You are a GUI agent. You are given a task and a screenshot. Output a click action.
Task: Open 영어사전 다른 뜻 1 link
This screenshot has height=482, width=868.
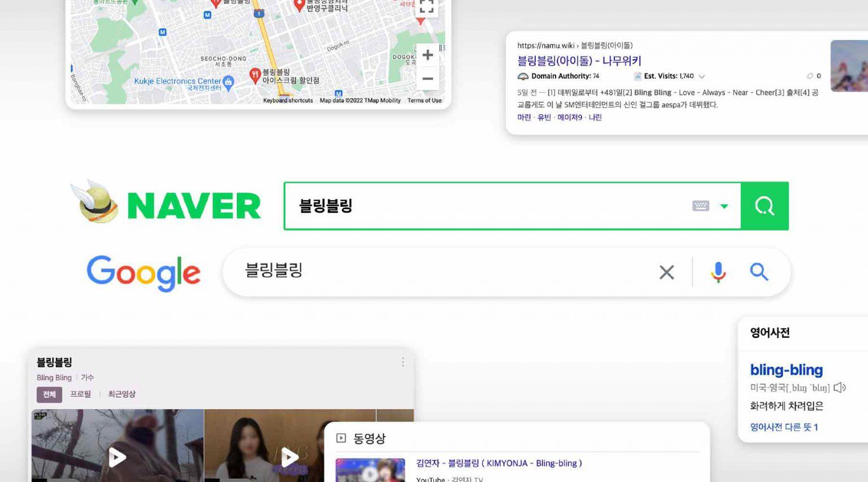tap(784, 427)
